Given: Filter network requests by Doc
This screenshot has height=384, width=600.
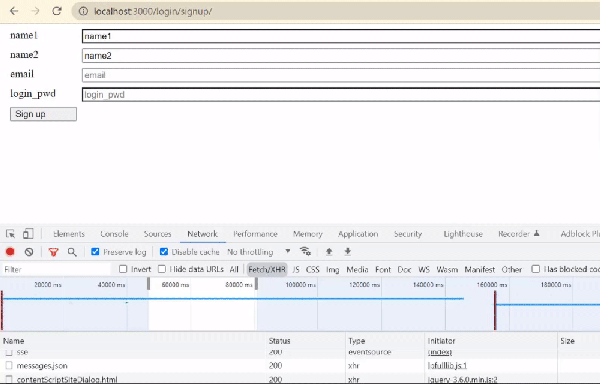Looking at the screenshot, I should 404,269.
